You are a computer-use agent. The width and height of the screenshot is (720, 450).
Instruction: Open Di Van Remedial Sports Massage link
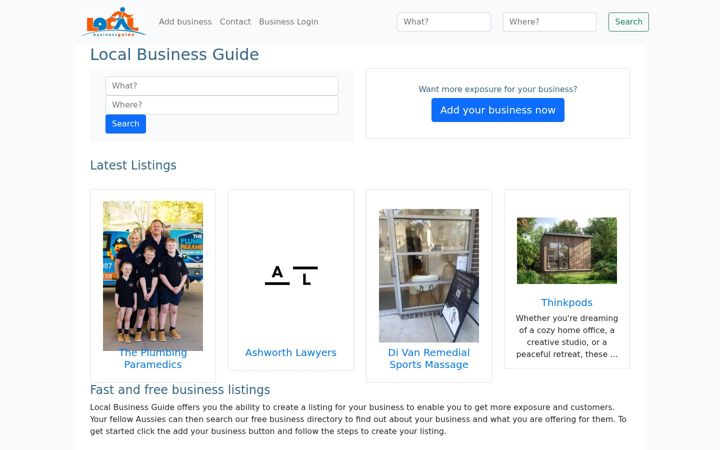pyautogui.click(x=429, y=359)
